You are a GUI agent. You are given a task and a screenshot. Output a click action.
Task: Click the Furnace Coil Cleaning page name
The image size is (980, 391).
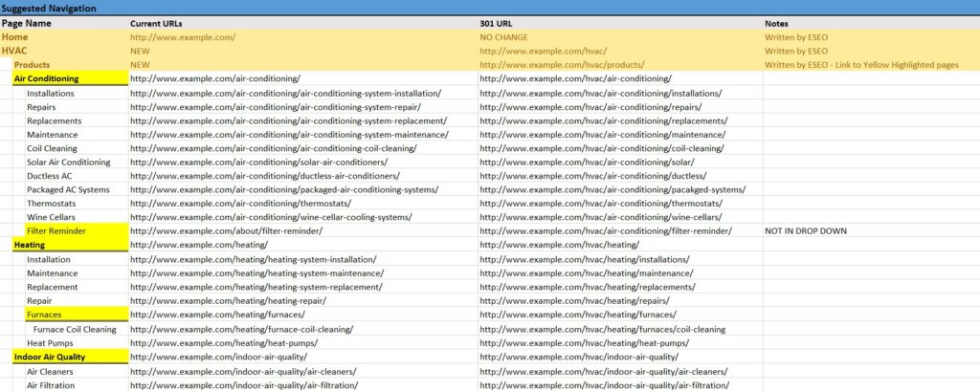(75, 329)
